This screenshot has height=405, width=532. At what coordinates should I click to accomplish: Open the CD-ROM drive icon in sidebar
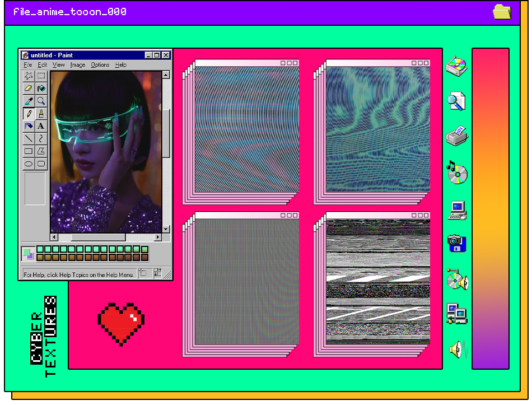[x=456, y=66]
